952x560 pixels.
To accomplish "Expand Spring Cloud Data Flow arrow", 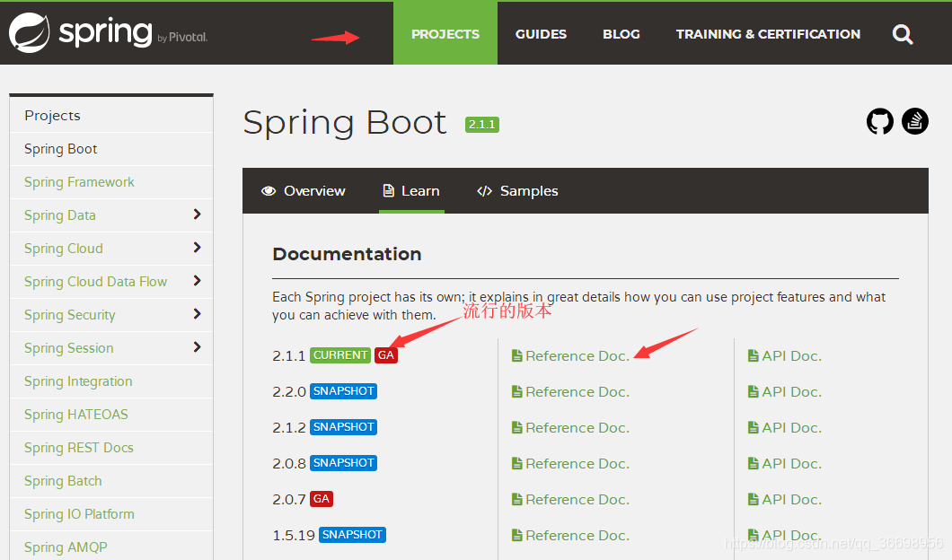I will (x=197, y=281).
